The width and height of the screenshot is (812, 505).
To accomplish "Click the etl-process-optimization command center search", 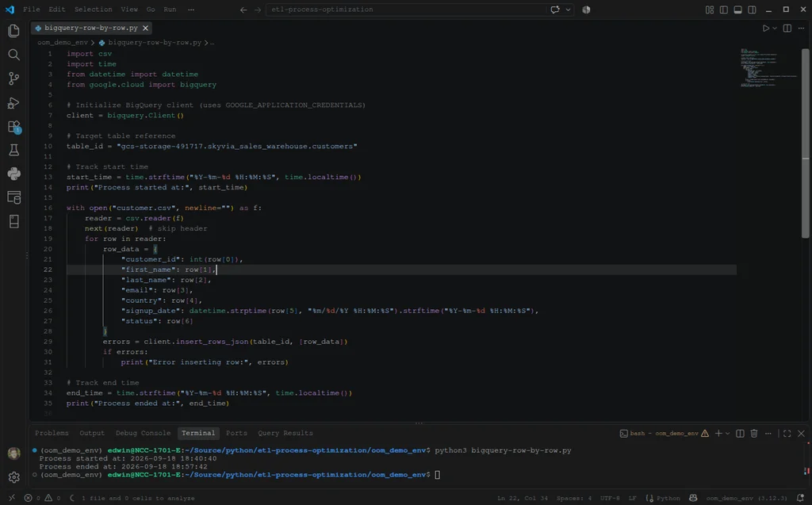I will (x=405, y=10).
